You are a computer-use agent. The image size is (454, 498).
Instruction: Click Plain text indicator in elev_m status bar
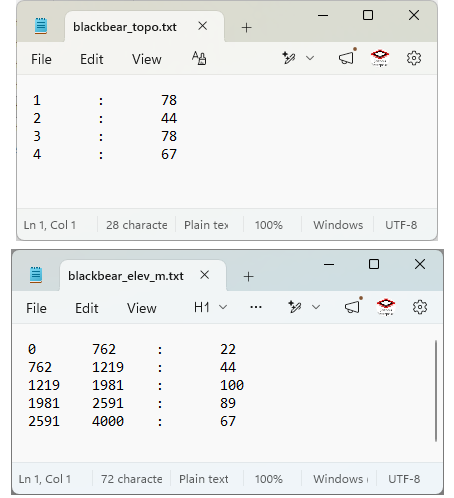[x=204, y=479]
